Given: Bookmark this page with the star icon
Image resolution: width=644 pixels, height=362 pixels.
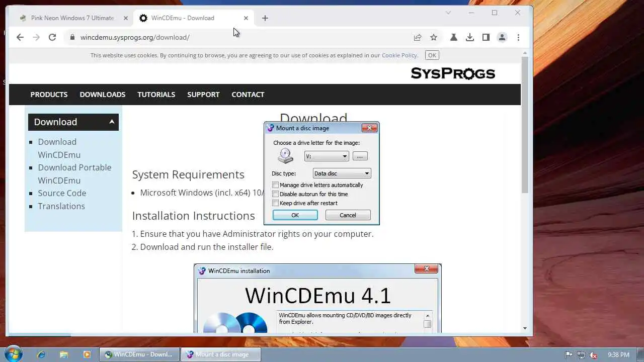Looking at the screenshot, I should (434, 37).
